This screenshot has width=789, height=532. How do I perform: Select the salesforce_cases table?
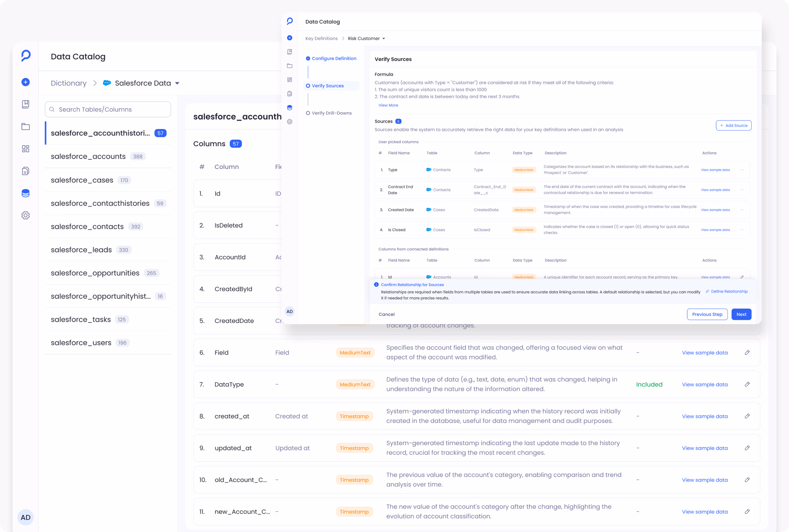(108, 180)
